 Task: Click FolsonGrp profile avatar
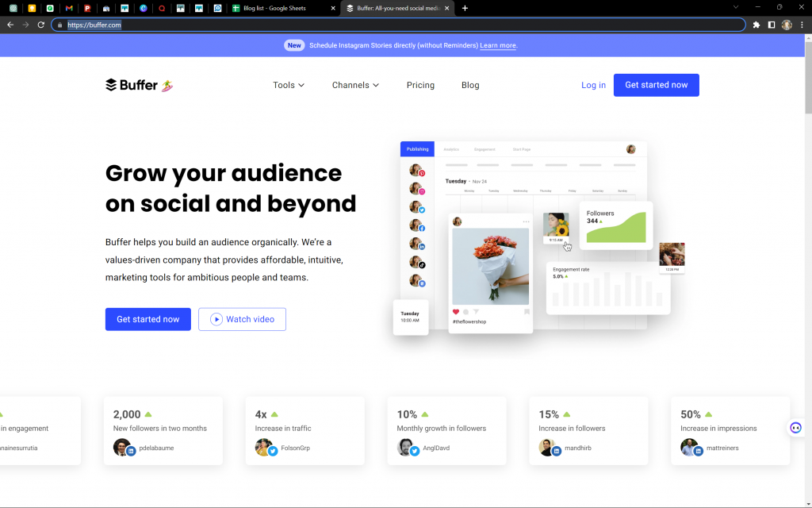(266, 448)
